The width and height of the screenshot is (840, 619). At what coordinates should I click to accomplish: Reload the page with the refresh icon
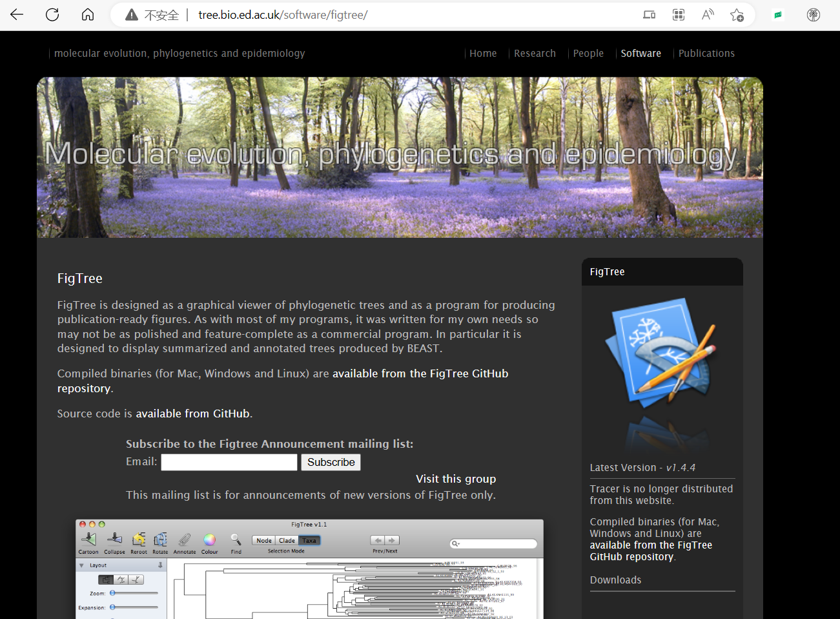click(x=52, y=14)
